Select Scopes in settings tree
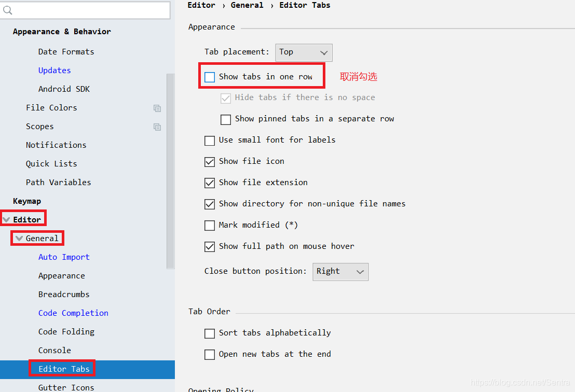This screenshot has width=575, height=392. click(39, 127)
